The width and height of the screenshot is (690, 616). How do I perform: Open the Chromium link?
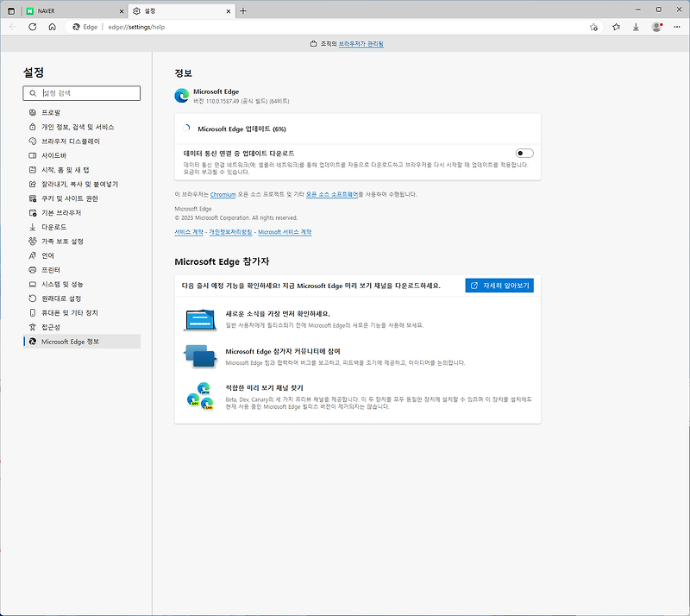pos(223,194)
